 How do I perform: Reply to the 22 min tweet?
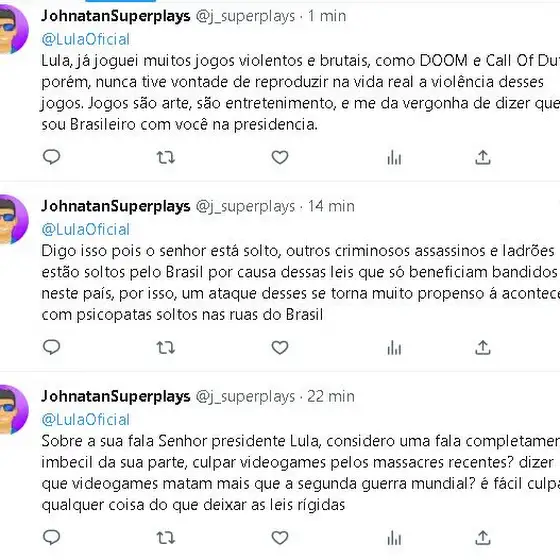coord(51,537)
